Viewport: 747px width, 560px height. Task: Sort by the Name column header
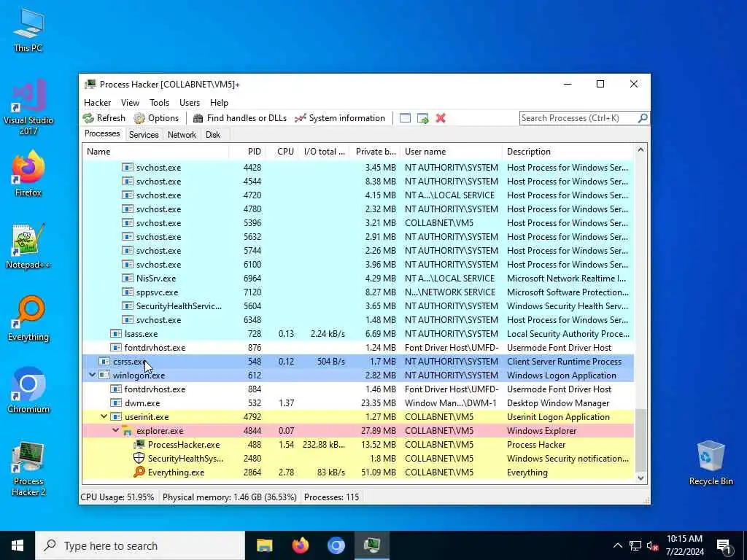pyautogui.click(x=155, y=152)
